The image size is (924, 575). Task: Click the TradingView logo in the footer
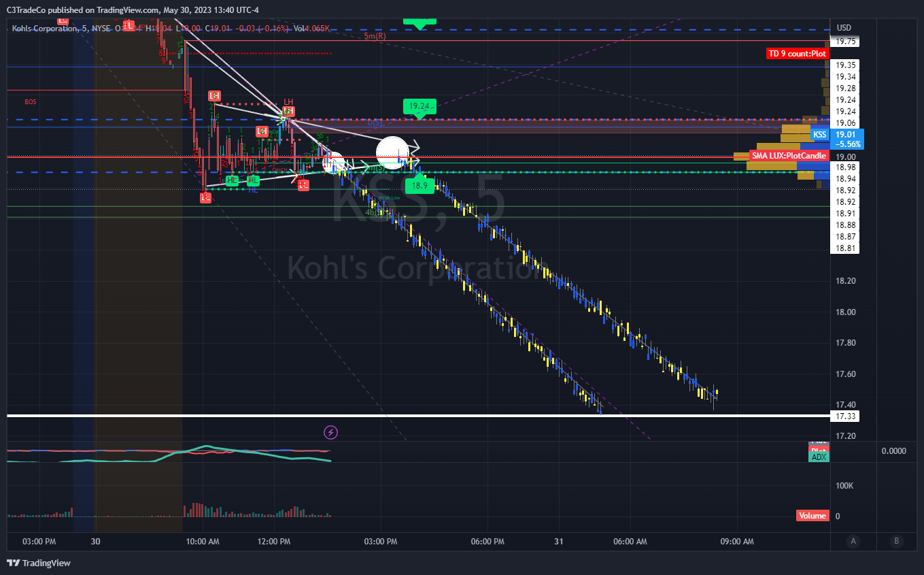click(39, 563)
